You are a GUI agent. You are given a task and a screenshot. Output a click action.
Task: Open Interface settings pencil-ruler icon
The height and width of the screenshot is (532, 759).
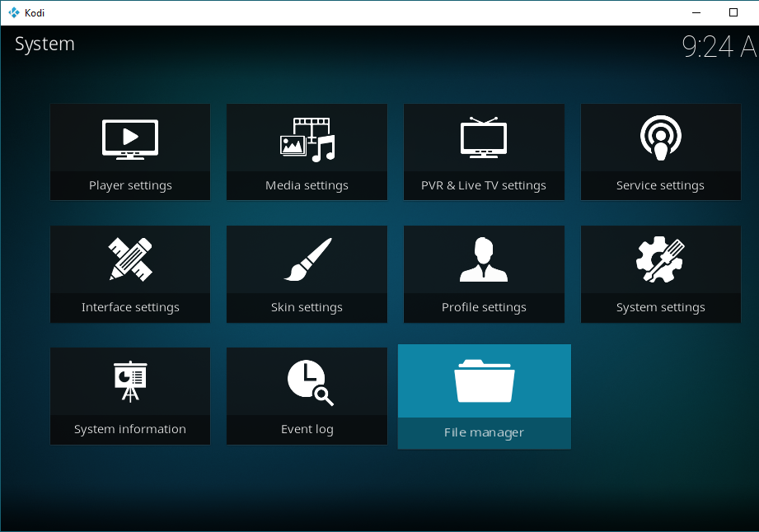coord(130,259)
